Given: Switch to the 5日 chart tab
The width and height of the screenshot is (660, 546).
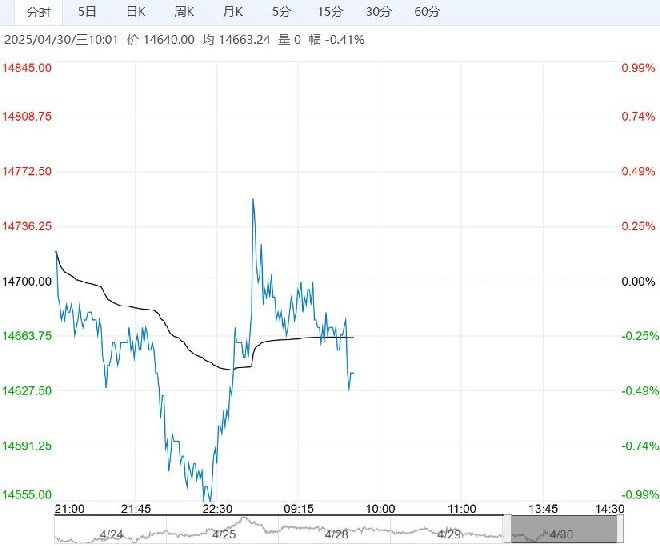Looking at the screenshot, I should pos(87,12).
